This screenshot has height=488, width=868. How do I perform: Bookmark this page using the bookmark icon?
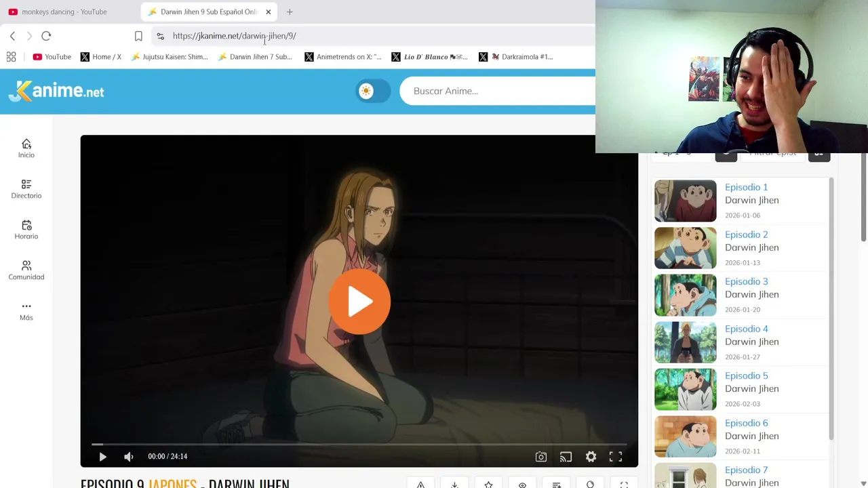pyautogui.click(x=138, y=36)
